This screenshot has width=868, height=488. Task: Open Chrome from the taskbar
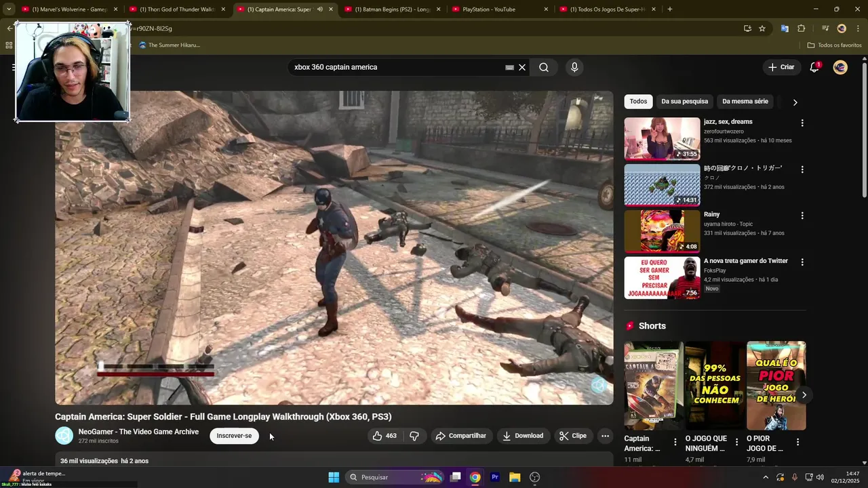coord(475,477)
